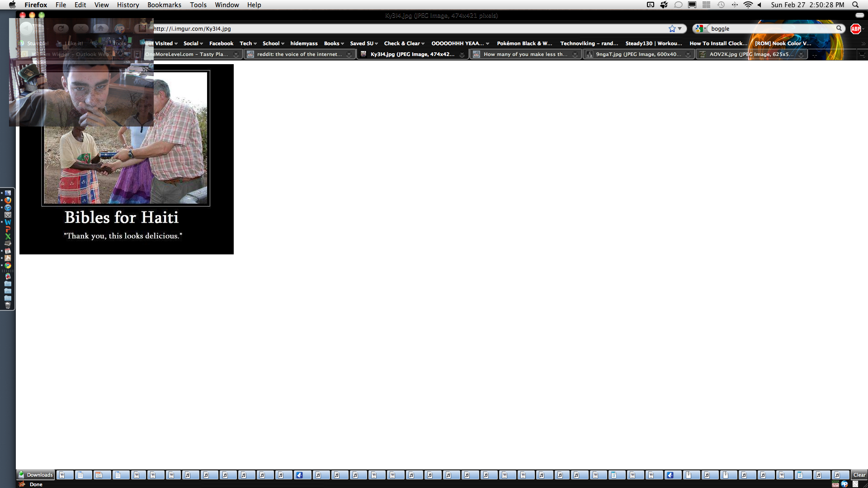Click the search magnifier in search box
Image resolution: width=868 pixels, height=488 pixels.
pyautogui.click(x=839, y=28)
